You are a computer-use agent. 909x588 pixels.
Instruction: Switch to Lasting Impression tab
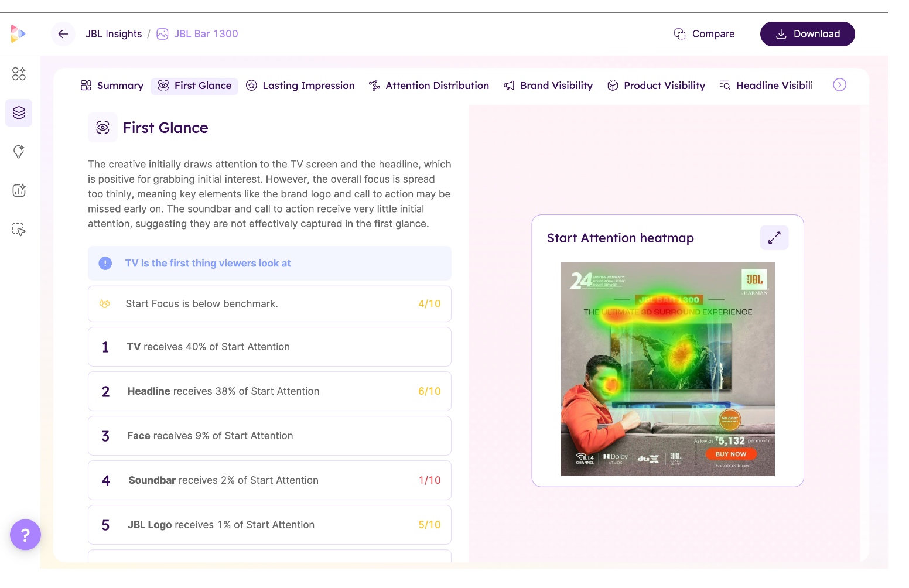coord(300,86)
